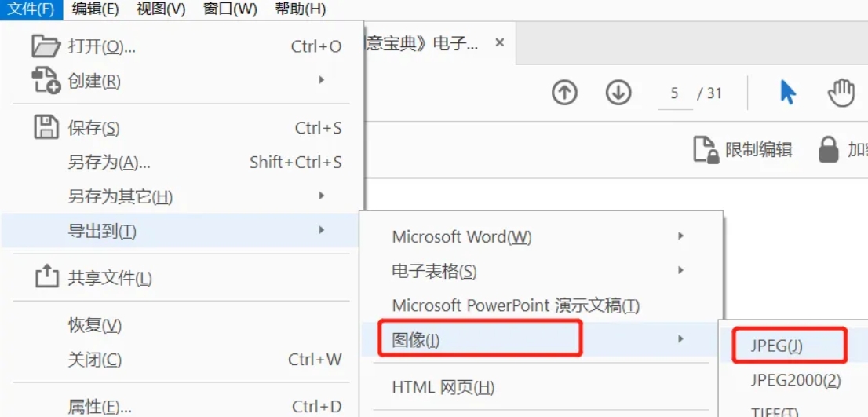
Task: Expand Microsoft Word(W) submenu arrow
Action: tap(680, 236)
